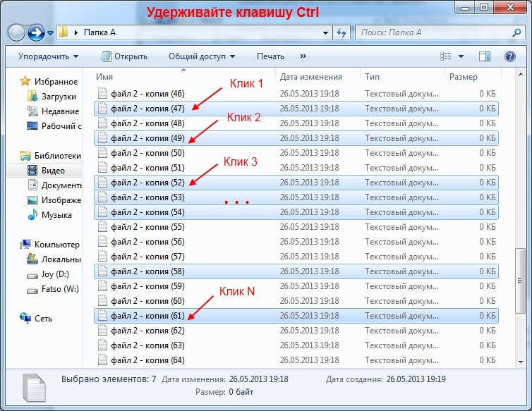Screen dimensions: 532x411
Task: Select the Joy (D:) drive
Action: click(54, 274)
